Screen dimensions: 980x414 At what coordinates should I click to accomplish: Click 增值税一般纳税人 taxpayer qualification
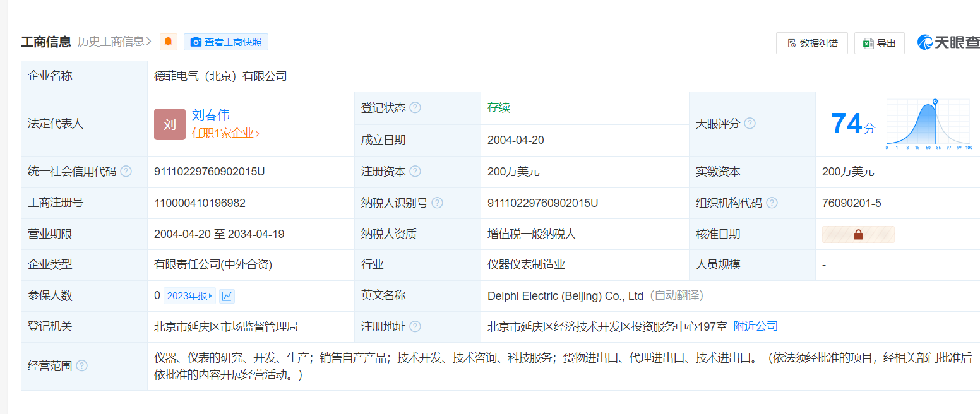[x=532, y=234]
